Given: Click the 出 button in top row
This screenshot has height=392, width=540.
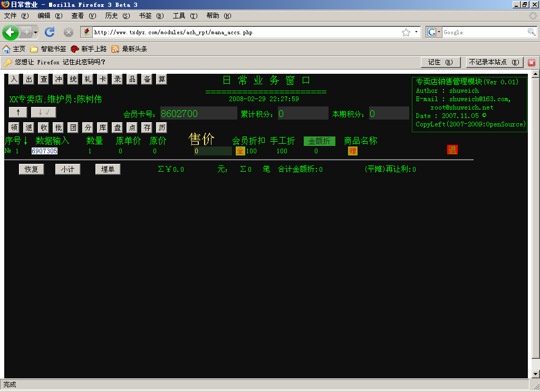Looking at the screenshot, I should coord(29,79).
